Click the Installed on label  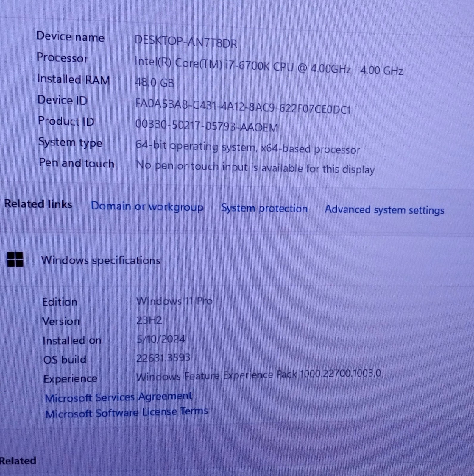[x=72, y=340]
